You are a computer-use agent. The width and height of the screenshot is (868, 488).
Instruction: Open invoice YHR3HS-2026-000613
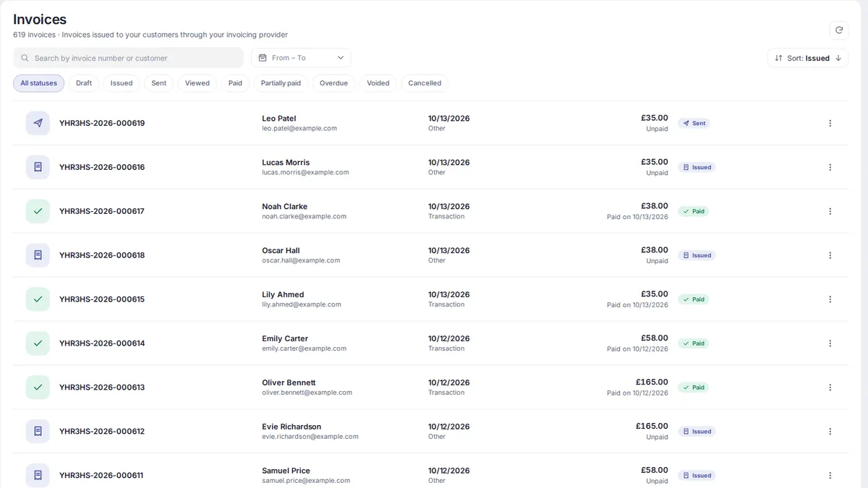pos(102,388)
